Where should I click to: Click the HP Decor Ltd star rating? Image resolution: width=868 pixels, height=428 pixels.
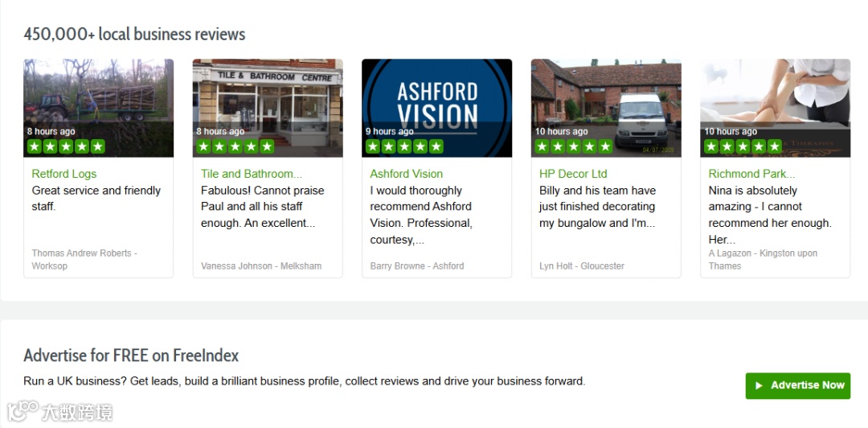tap(574, 146)
